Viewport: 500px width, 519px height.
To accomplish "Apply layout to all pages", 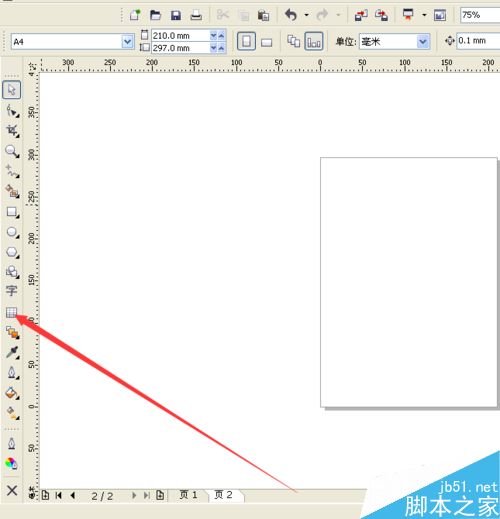I will [x=294, y=41].
